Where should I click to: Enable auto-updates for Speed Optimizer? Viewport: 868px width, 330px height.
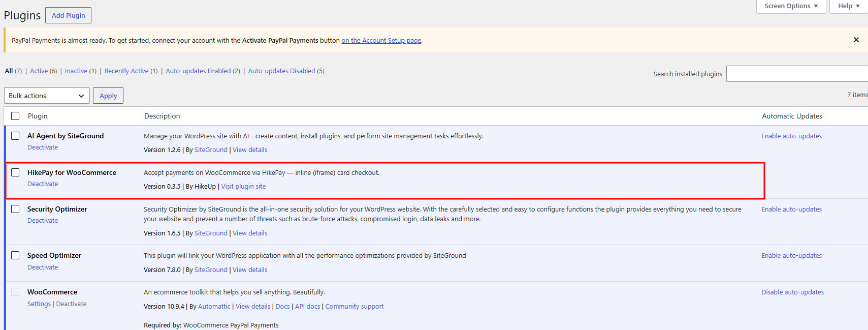point(791,256)
